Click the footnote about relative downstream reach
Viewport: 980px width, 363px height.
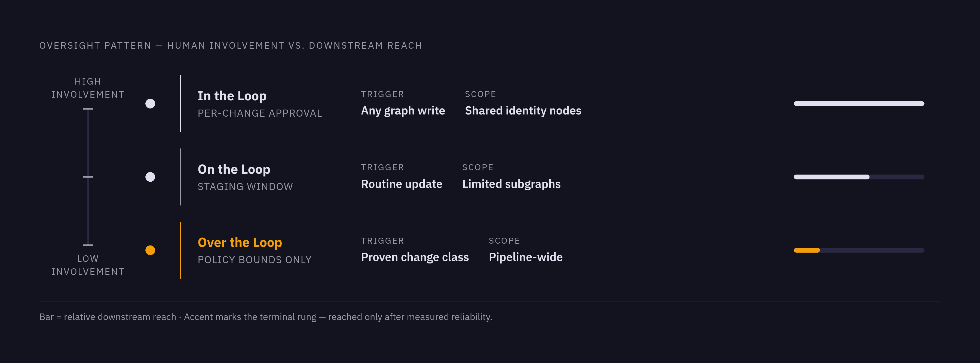point(265,317)
